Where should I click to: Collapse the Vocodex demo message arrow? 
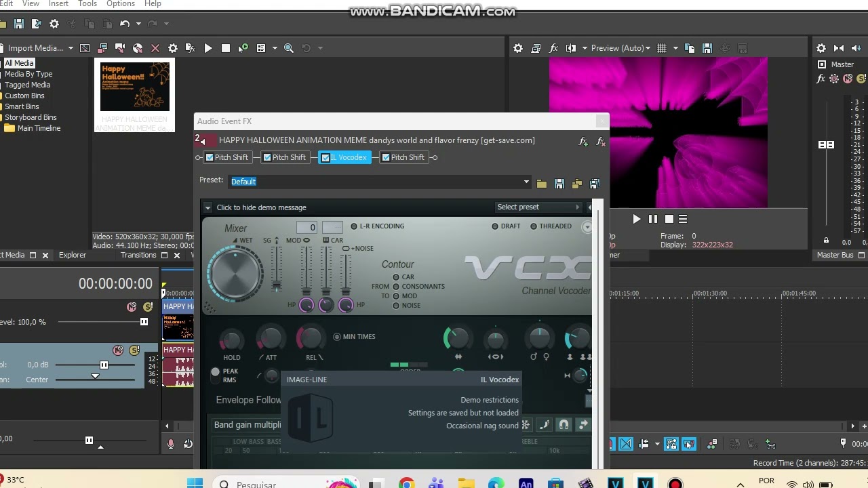pos(208,207)
